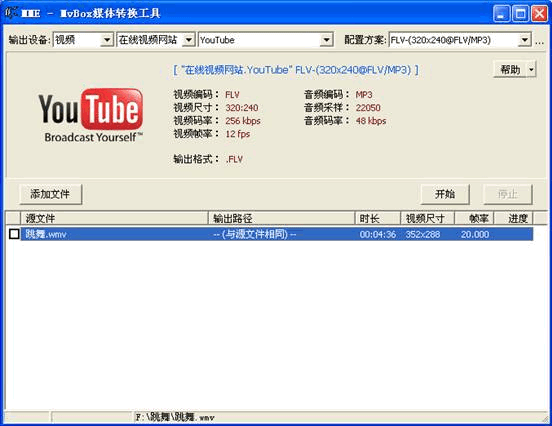Click the video codec value FLV

coord(232,95)
